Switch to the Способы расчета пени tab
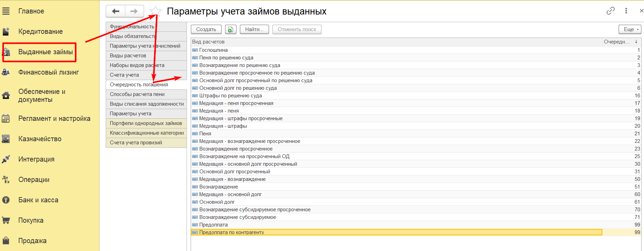The height and width of the screenshot is (251, 644). coord(146,94)
